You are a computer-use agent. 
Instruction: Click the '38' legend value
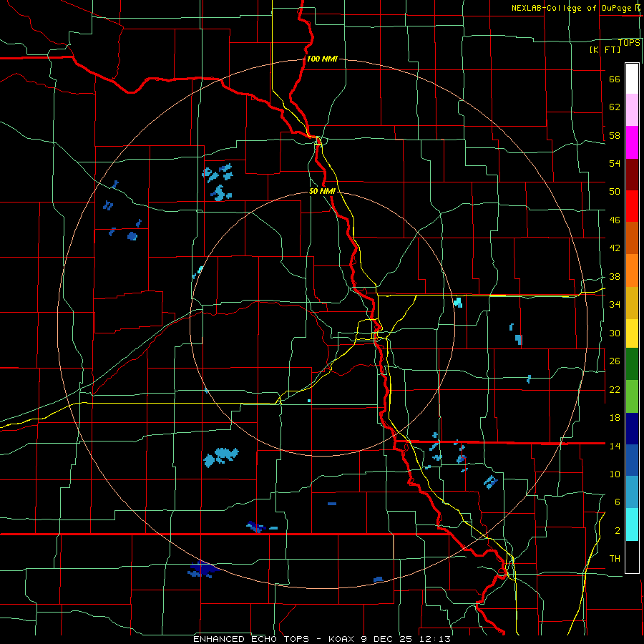click(615, 276)
